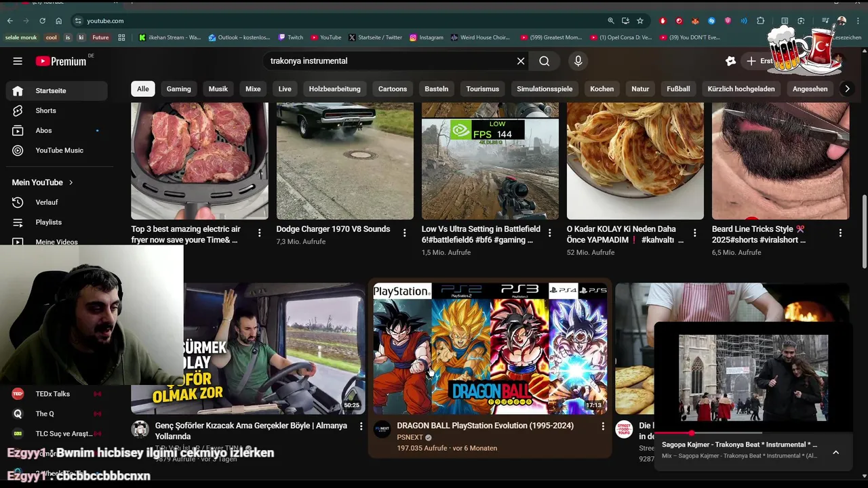Open title Genç Şoförler Kızacak Ama Gerçekler Böyle
This screenshot has height=488, width=868.
point(251,431)
